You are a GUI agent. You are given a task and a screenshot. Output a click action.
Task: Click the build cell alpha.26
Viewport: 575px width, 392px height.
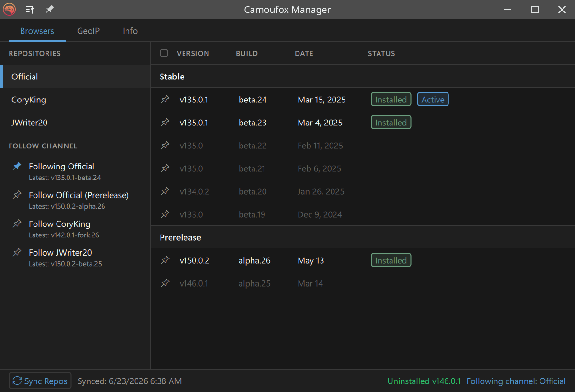254,260
